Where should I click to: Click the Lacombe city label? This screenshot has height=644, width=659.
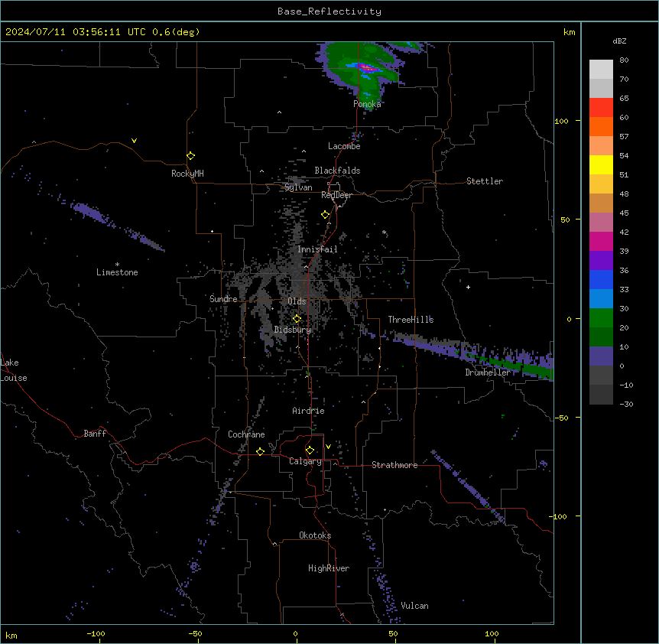click(344, 146)
